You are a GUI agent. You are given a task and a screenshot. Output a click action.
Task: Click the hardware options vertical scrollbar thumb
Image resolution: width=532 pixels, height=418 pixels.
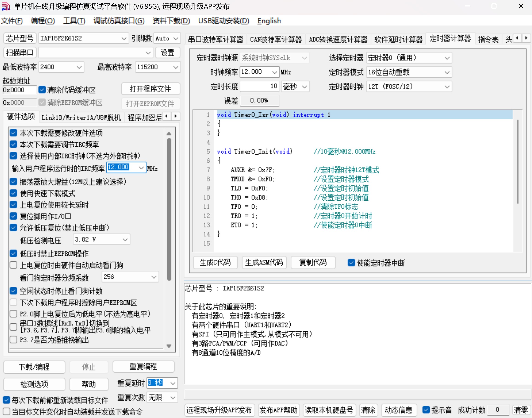tap(169, 209)
